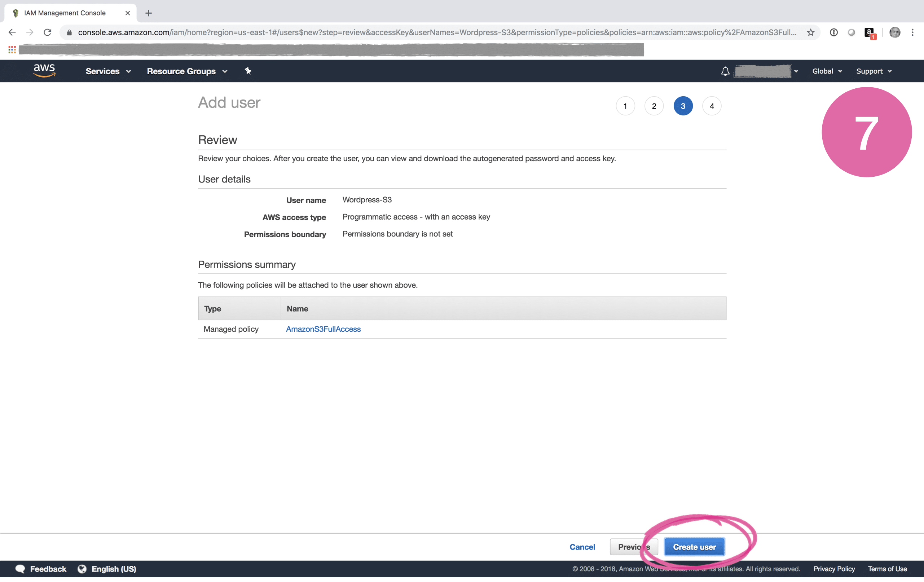Jump to wizard step 2
Viewport: 924px width, 582px height.
(654, 106)
